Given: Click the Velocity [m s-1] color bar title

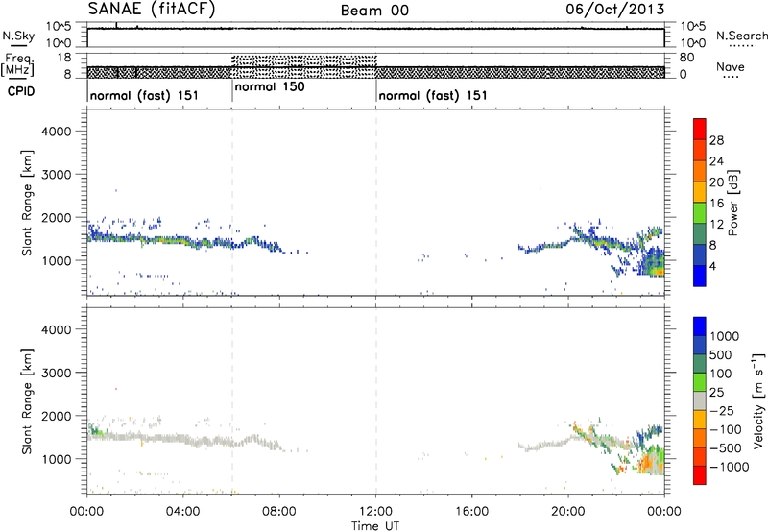Looking at the screenshot, I should (758, 399).
